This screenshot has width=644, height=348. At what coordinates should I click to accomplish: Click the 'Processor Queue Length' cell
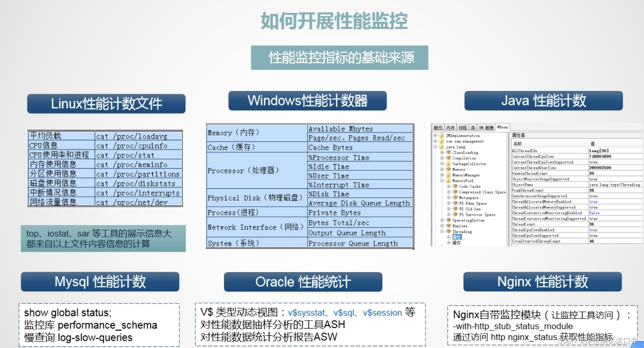(x=360, y=243)
